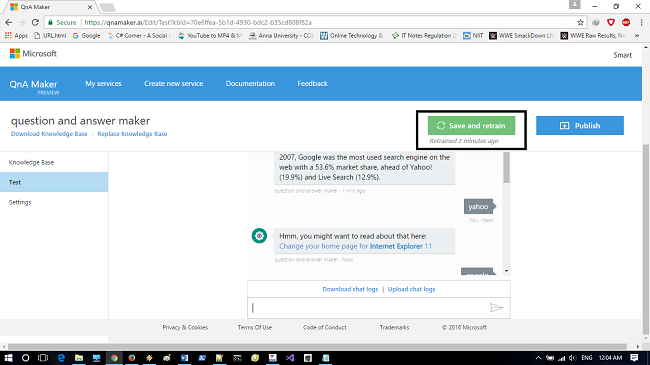Click Save and retrain button
This screenshot has width=650, height=365.
point(471,125)
